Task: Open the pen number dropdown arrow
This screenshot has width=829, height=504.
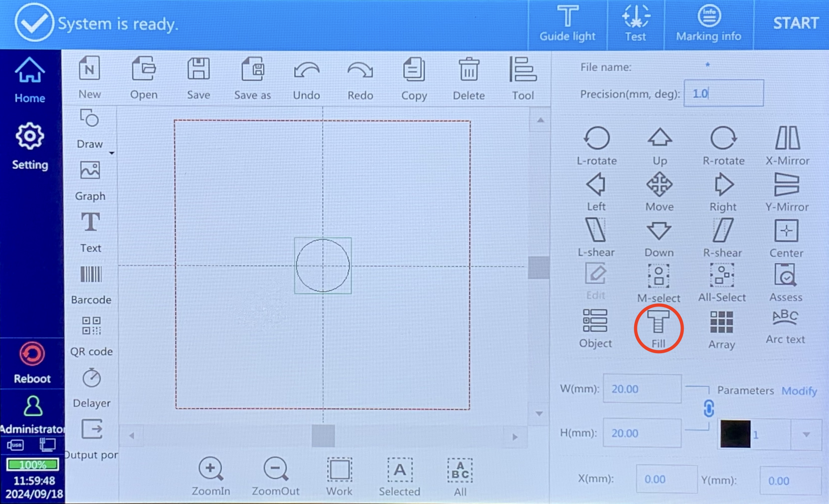Action: coord(806,434)
